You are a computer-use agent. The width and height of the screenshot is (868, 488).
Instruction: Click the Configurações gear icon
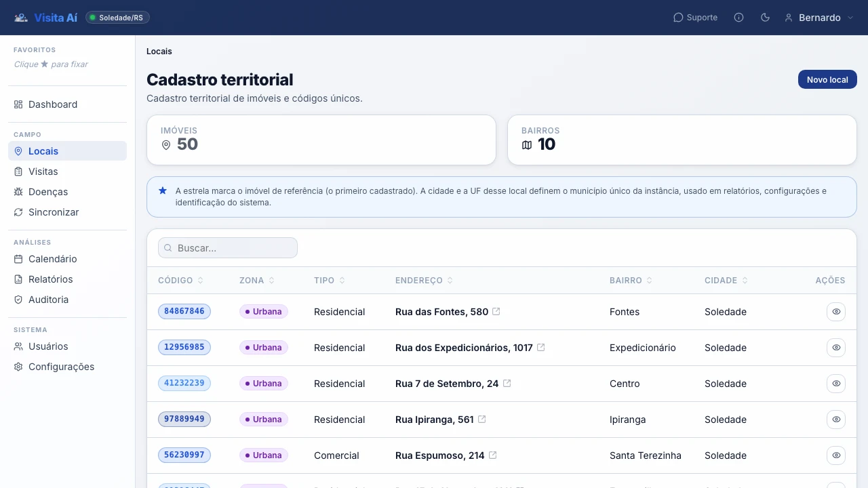(18, 367)
